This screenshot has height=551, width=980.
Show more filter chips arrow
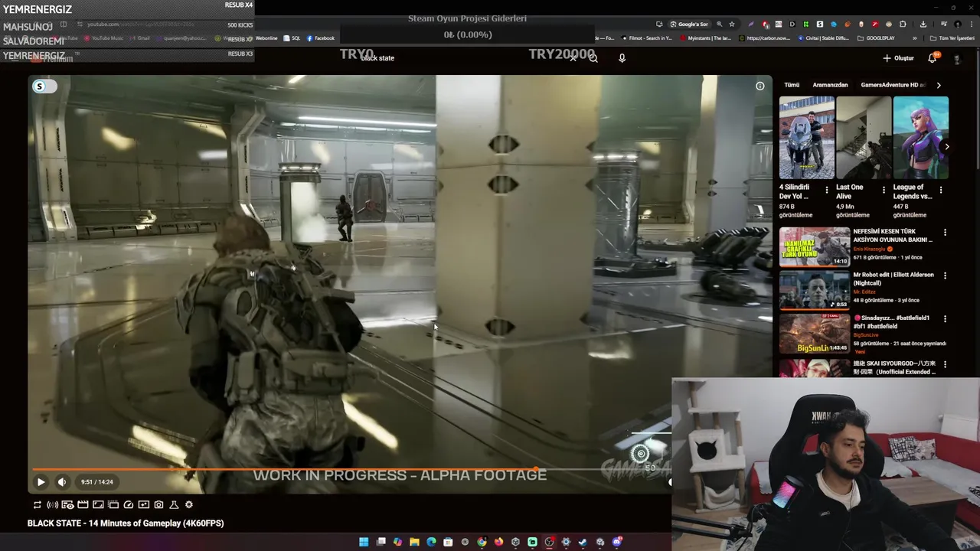click(x=939, y=85)
